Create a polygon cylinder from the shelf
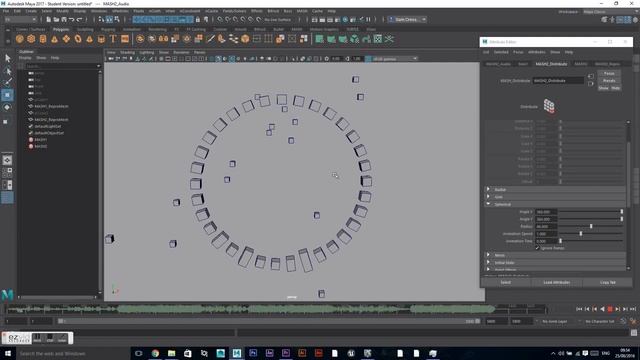This screenshot has height=360, width=640. pos(43,39)
